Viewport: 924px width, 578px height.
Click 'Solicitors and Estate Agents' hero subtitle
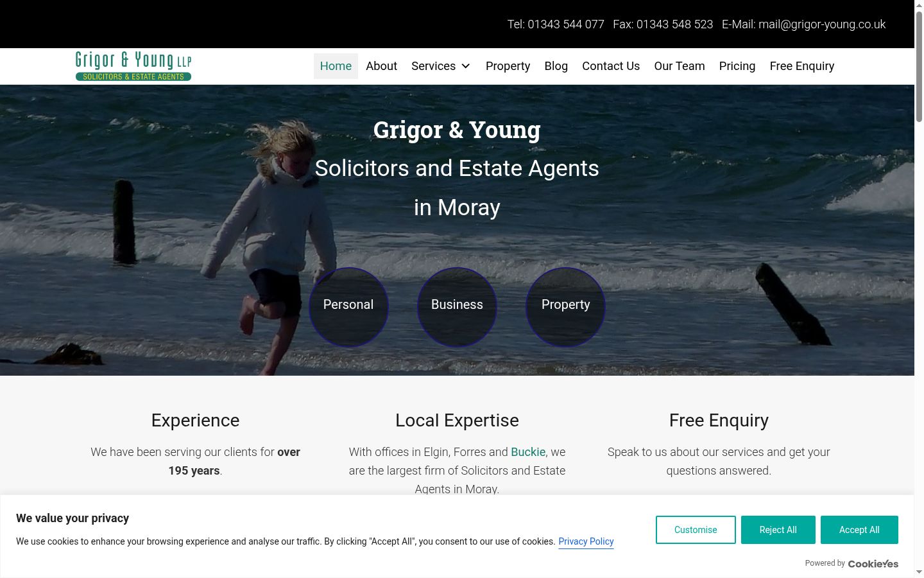coord(457,168)
